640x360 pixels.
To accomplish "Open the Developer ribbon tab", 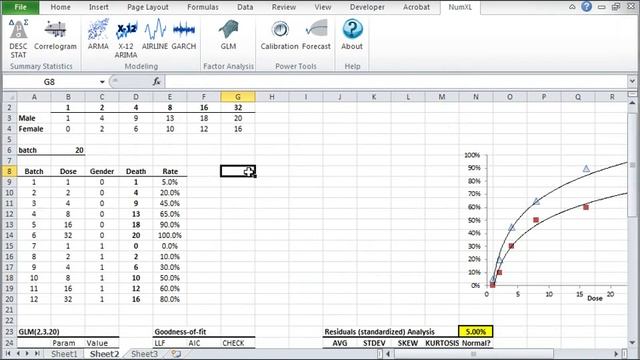I will (367, 7).
